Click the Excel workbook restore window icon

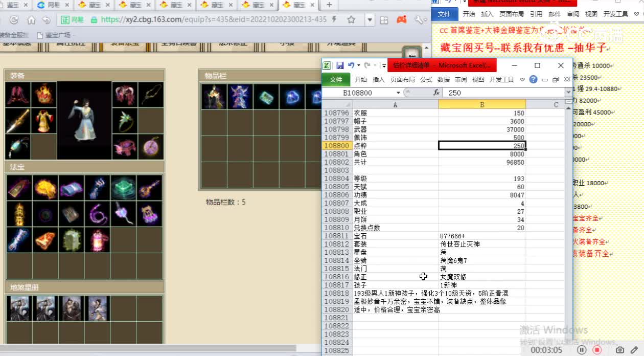556,79
